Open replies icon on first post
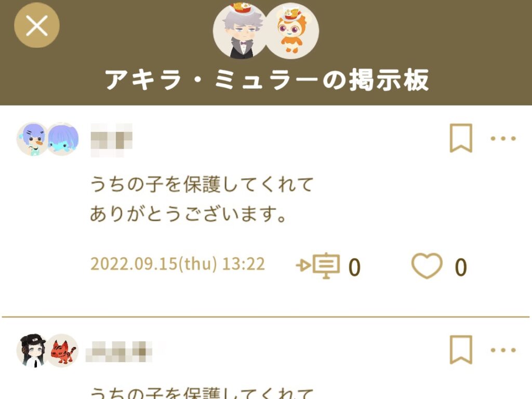The width and height of the screenshot is (532, 399). pos(318,265)
